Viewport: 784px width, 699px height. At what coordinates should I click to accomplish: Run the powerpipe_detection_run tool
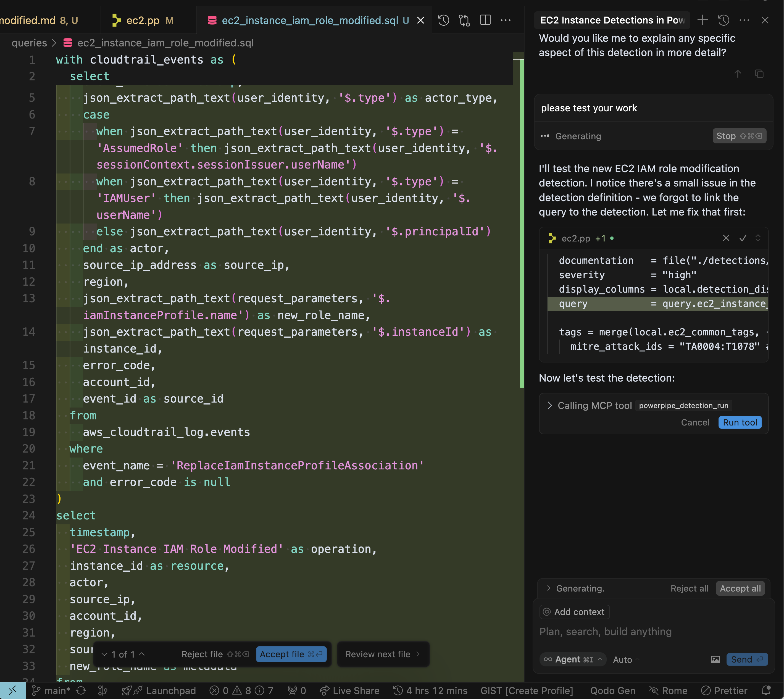point(740,422)
